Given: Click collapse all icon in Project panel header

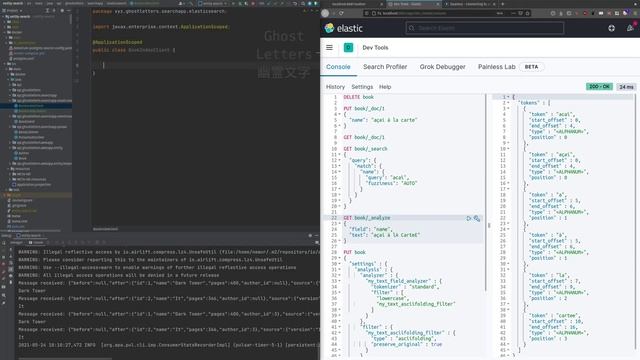Looking at the screenshot, I should [54, 10].
